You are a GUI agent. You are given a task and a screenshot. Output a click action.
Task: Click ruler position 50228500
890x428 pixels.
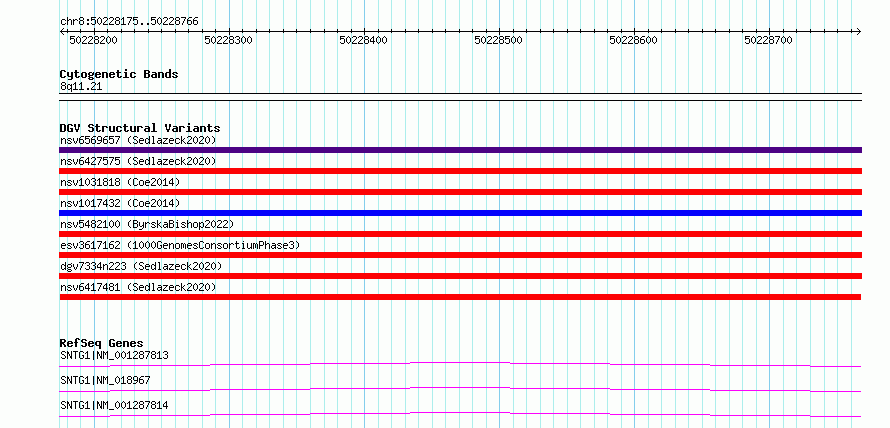point(498,40)
